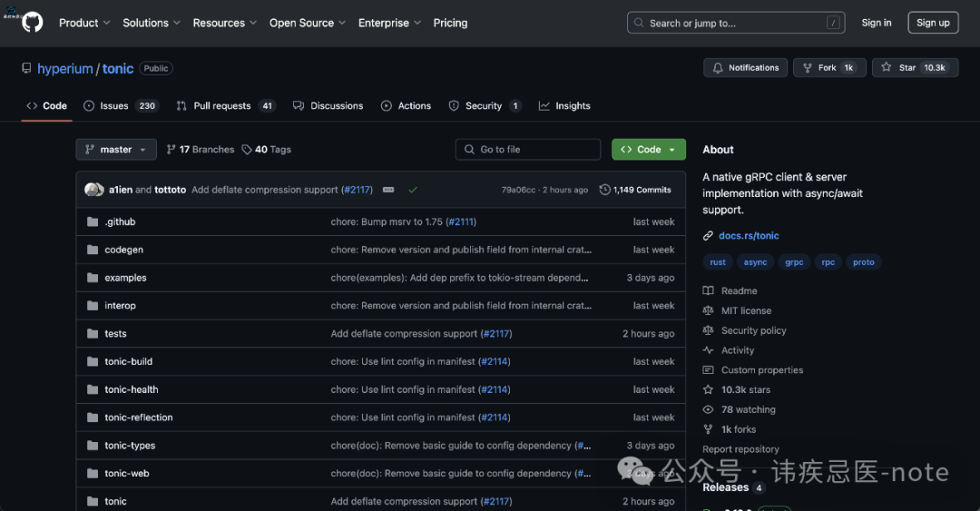Open the codegen folder
Viewport: 980px width, 511px height.
point(123,250)
